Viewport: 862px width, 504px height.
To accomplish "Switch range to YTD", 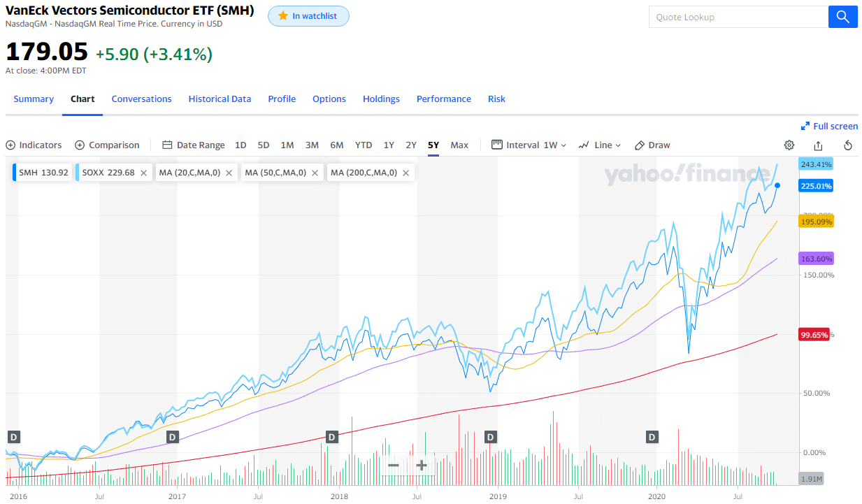I will pos(364,145).
